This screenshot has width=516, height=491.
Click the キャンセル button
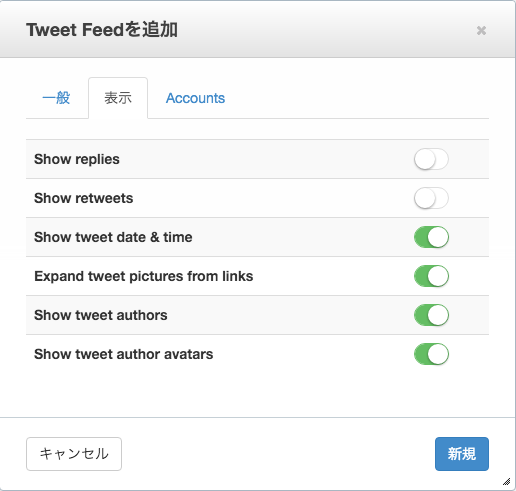click(x=74, y=454)
